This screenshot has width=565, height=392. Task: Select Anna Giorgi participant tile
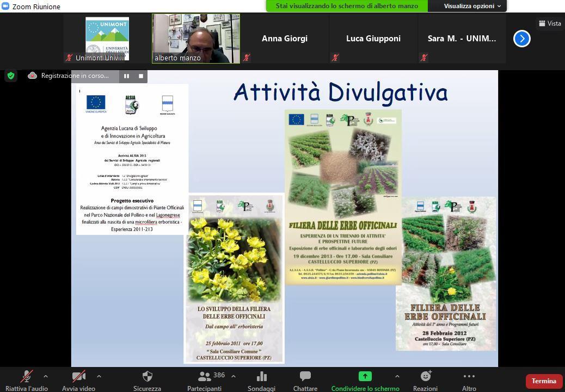click(x=284, y=39)
